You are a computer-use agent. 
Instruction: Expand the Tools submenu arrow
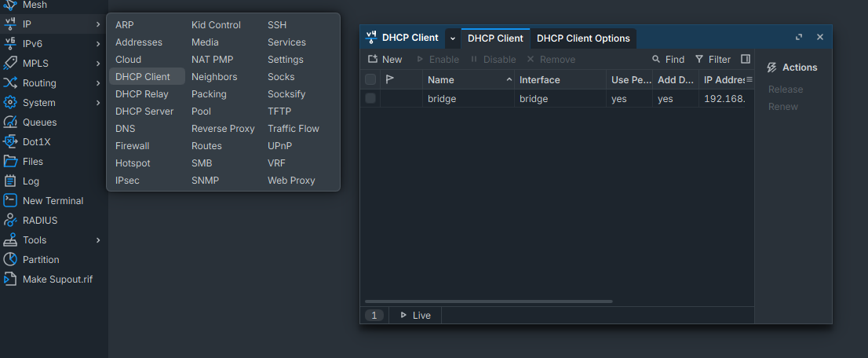98,240
